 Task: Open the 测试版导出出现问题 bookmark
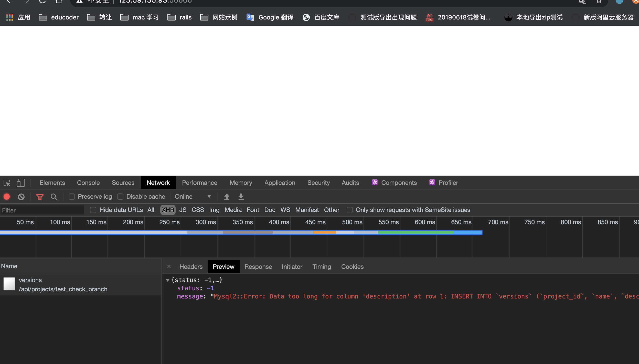pos(383,17)
